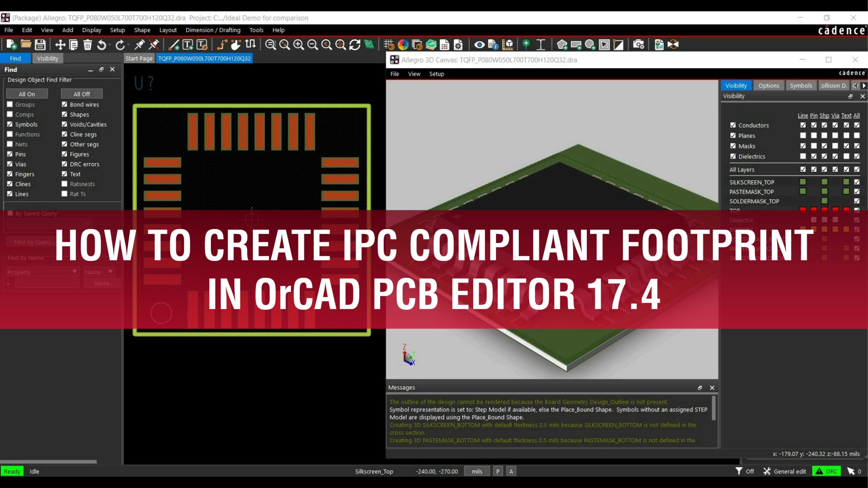Switch to the Start Page tab
The width and height of the screenshot is (868, 488).
(139, 58)
